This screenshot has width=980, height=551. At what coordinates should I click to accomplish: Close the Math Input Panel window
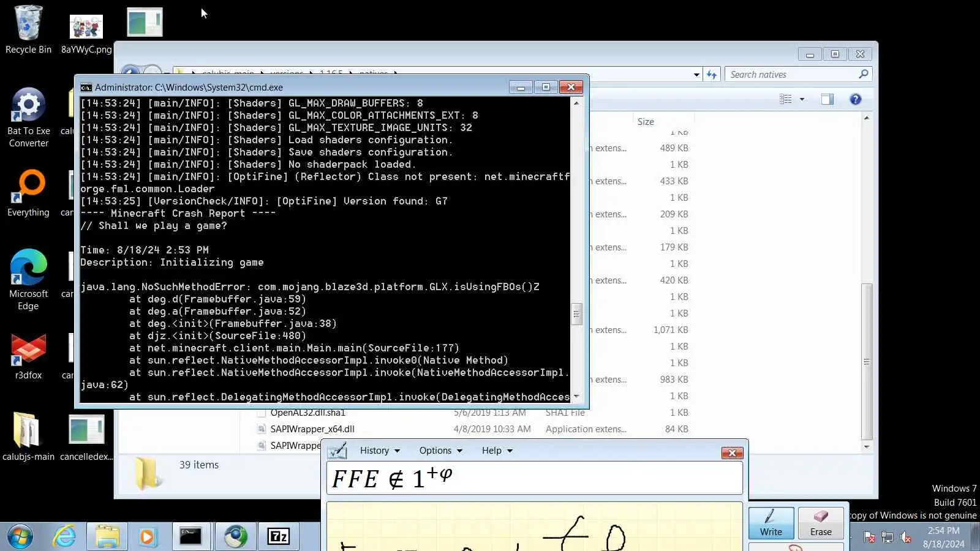[732, 453]
